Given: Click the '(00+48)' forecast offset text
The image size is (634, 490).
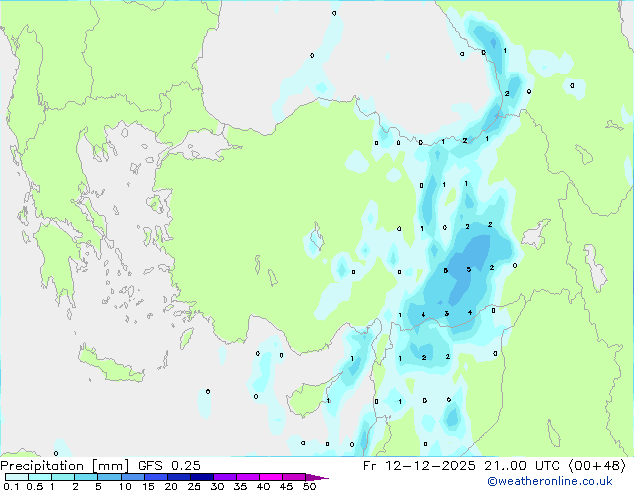Looking at the screenshot, I should point(597,466).
